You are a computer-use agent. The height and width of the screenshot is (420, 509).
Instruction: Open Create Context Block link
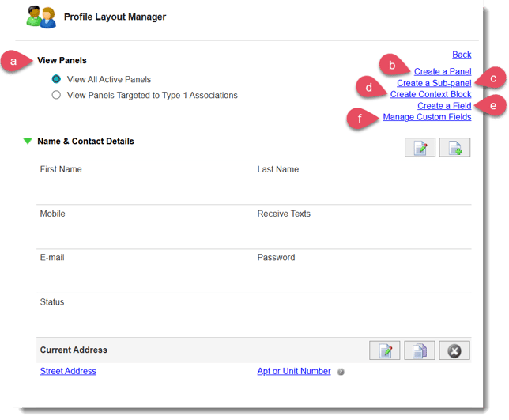click(430, 94)
